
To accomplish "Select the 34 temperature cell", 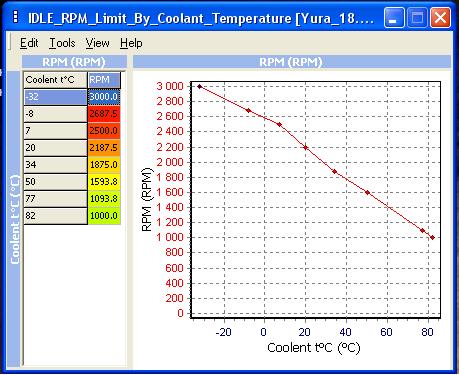I will pos(55,165).
